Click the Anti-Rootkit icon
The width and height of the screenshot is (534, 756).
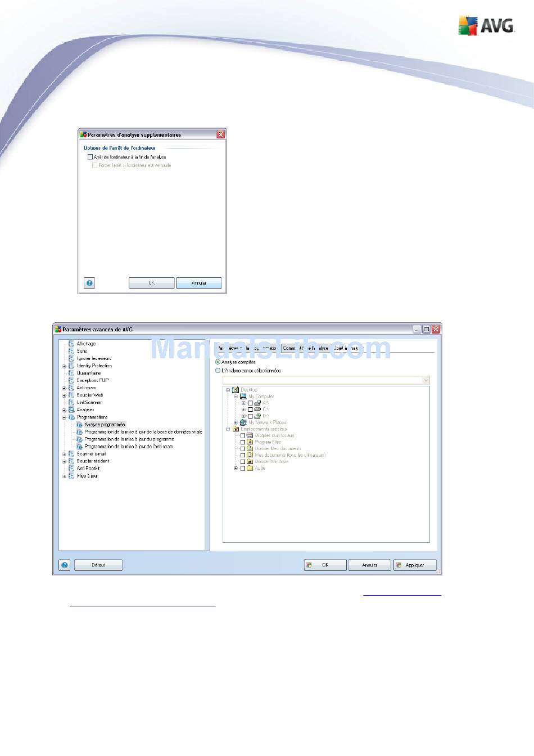(71, 469)
